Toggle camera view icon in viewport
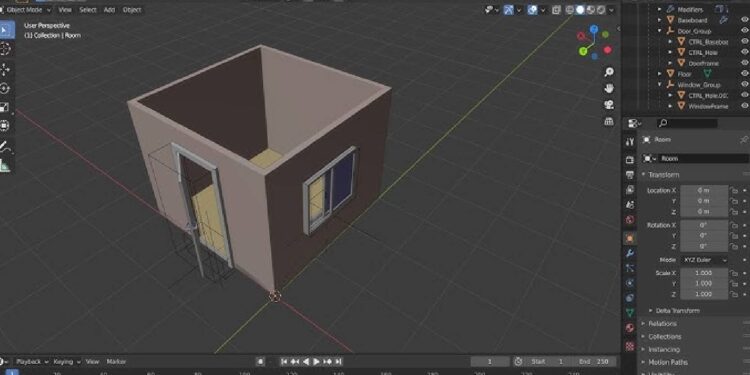 [x=609, y=105]
